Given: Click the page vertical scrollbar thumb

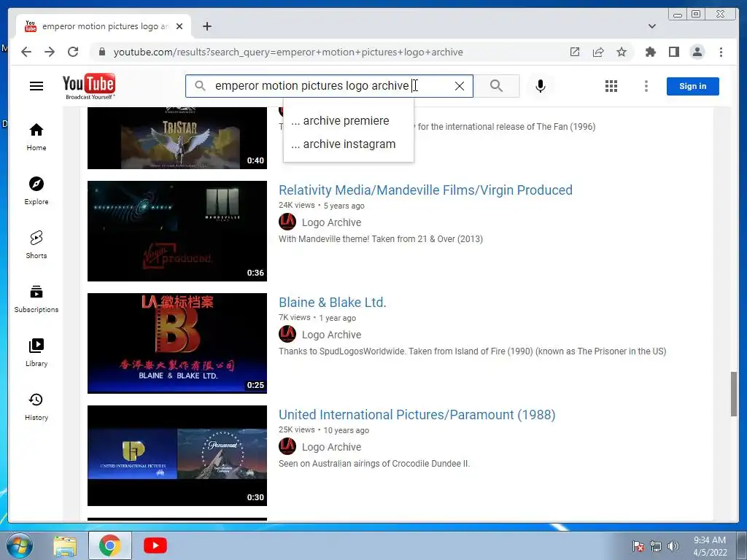Looking at the screenshot, I should [x=734, y=394].
